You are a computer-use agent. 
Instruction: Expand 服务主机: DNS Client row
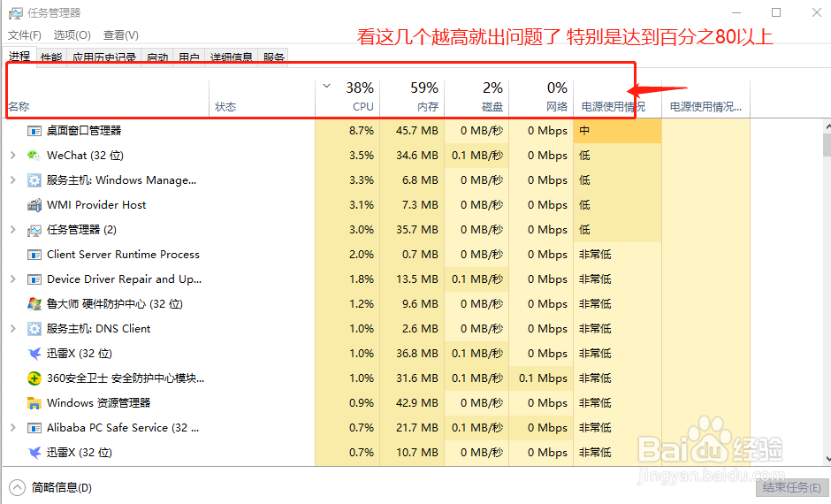click(13, 329)
